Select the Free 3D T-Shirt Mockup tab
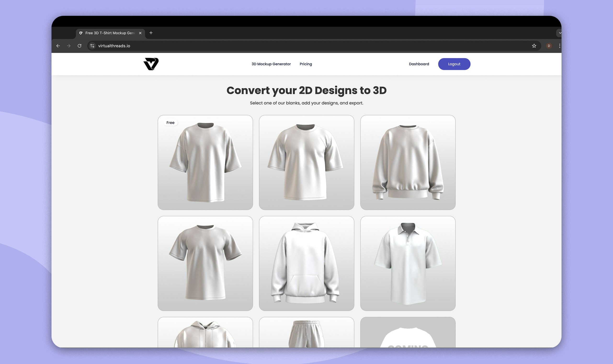 [x=110, y=33]
